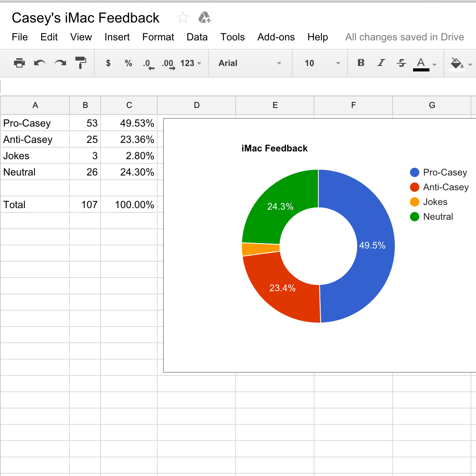This screenshot has width=476, height=476.
Task: Select column F header
Action: click(353, 105)
